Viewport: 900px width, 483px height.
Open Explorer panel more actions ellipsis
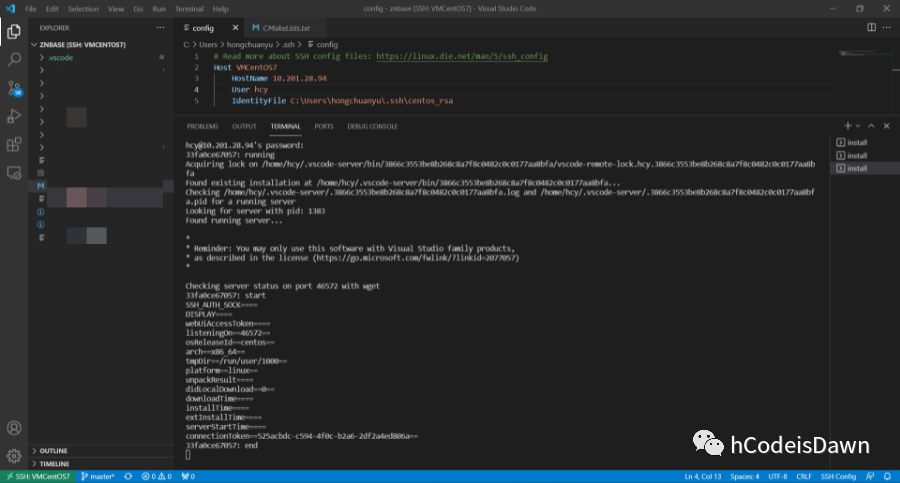click(x=160, y=28)
